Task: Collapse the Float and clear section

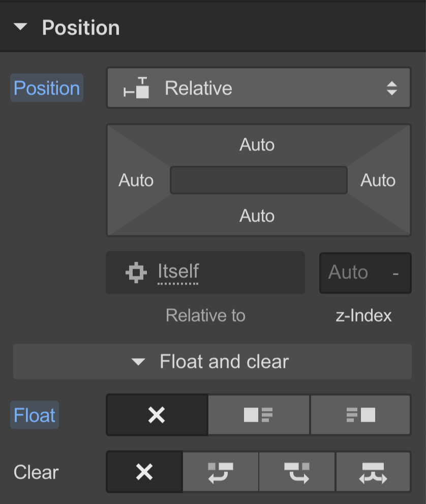Action: pyautogui.click(x=212, y=362)
